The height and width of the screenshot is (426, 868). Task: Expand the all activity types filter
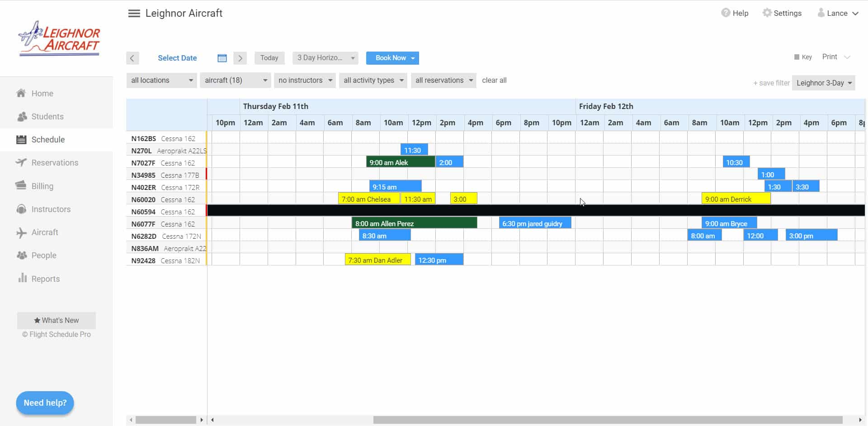click(373, 80)
